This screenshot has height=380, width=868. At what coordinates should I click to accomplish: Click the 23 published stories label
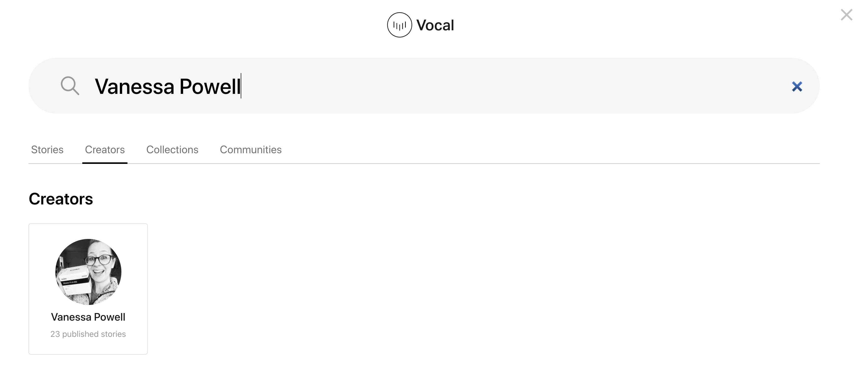click(x=88, y=334)
